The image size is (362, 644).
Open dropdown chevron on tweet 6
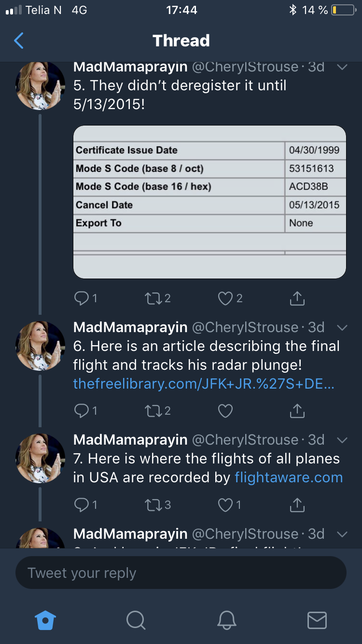tap(342, 328)
